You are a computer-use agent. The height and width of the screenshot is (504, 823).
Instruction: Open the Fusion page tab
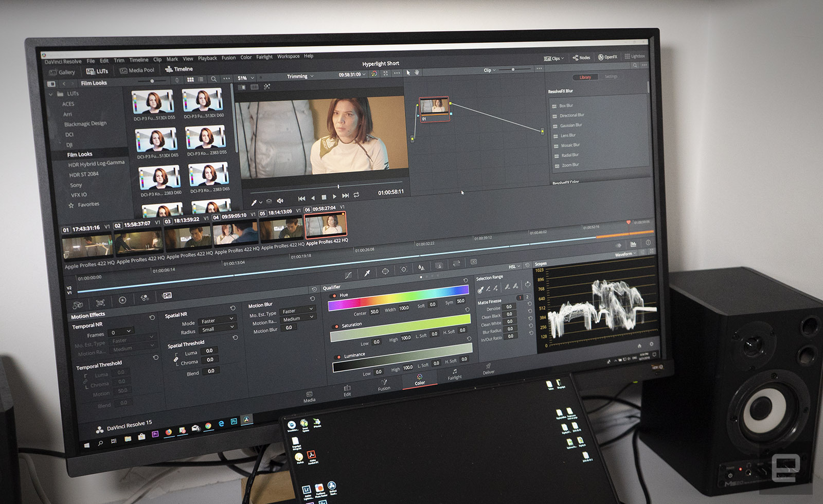pos(384,385)
